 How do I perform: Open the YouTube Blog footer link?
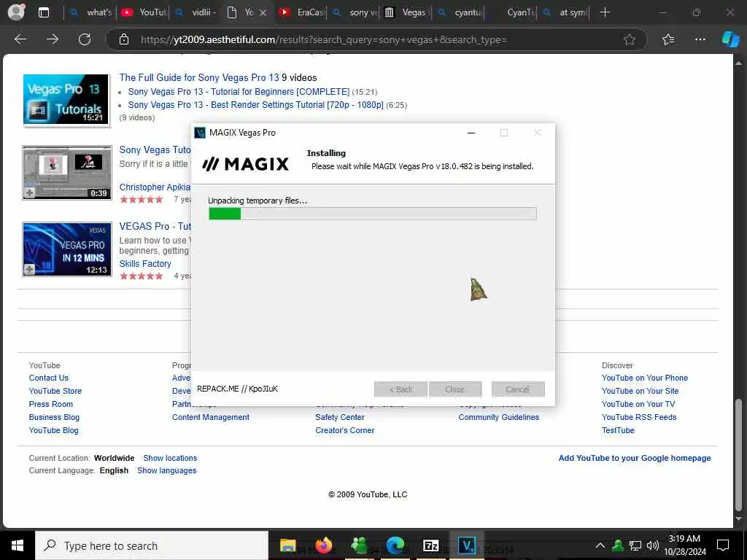(54, 430)
